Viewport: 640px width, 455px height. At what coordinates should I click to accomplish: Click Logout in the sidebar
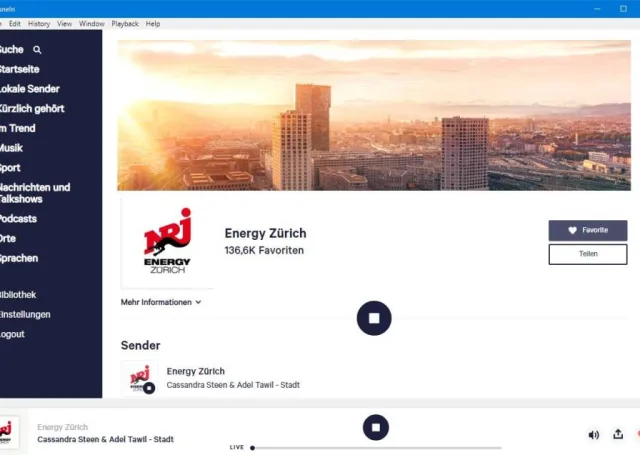click(12, 334)
